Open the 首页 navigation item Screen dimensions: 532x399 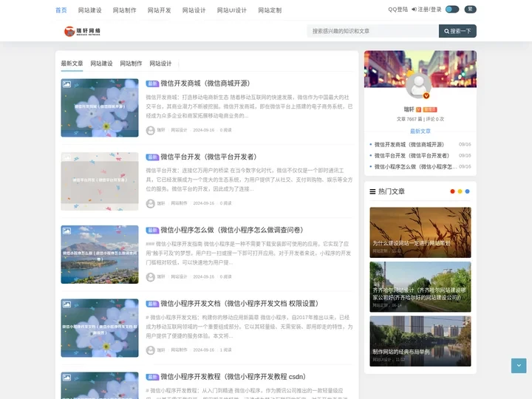61,10
